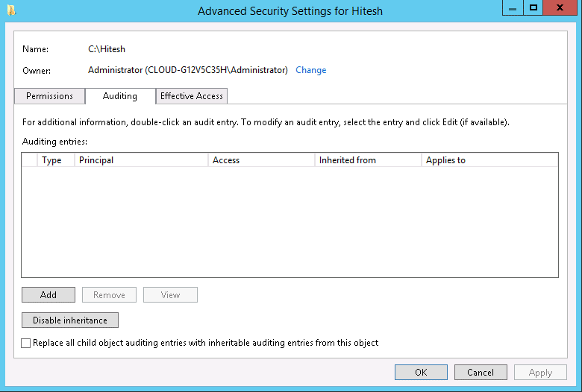Minimize the Advanced Security Settings window
This screenshot has width=582, height=392.
pyautogui.click(x=513, y=7)
